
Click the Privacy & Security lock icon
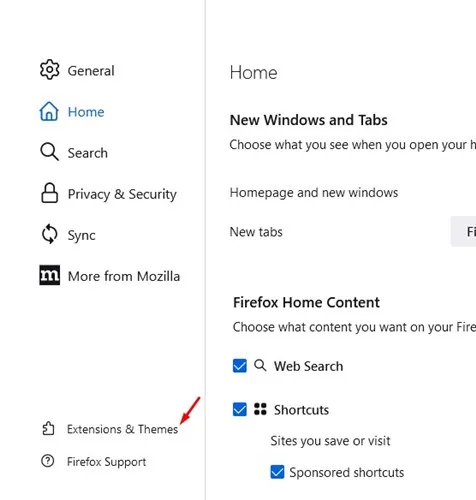coord(49,193)
